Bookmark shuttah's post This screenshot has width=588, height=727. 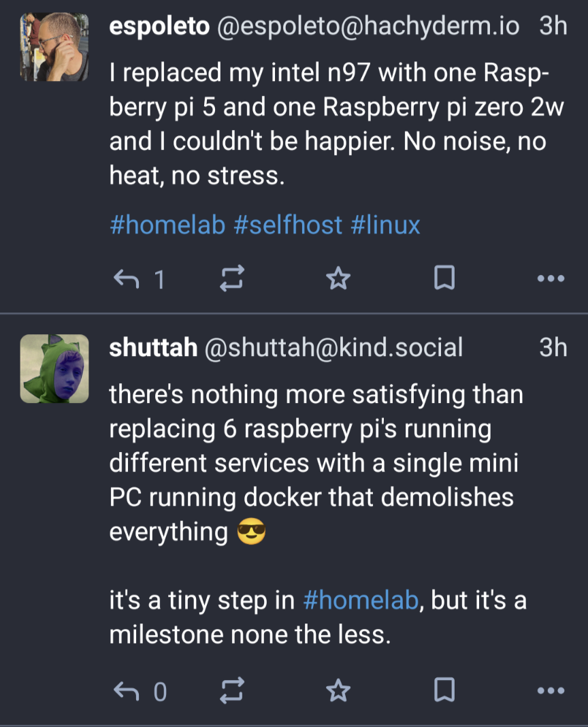coord(444,691)
